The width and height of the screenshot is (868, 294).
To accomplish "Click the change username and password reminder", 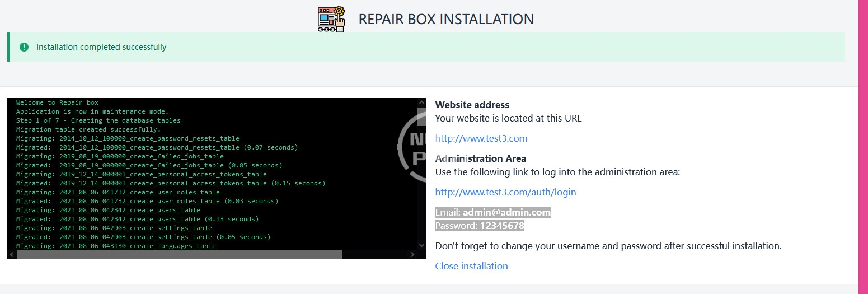I will click(608, 246).
